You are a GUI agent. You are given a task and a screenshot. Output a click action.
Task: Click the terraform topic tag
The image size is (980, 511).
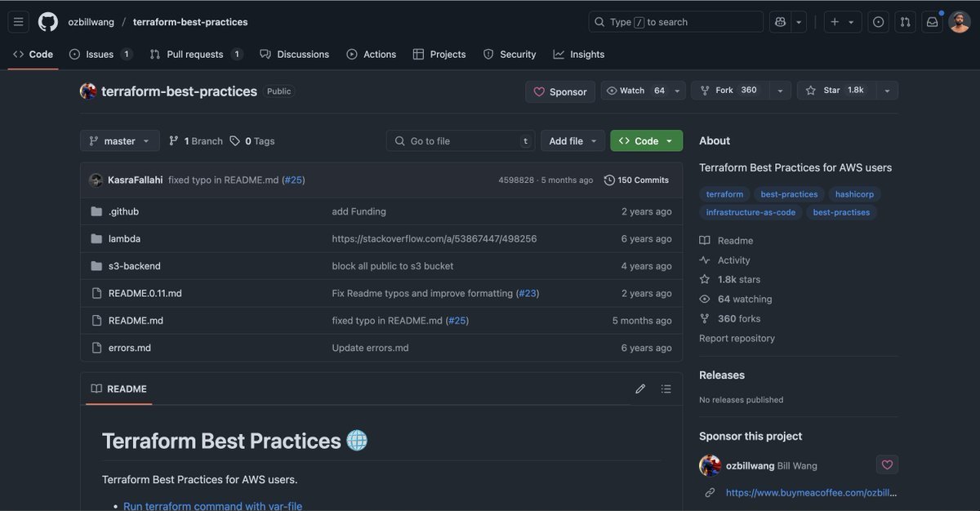[x=724, y=194]
